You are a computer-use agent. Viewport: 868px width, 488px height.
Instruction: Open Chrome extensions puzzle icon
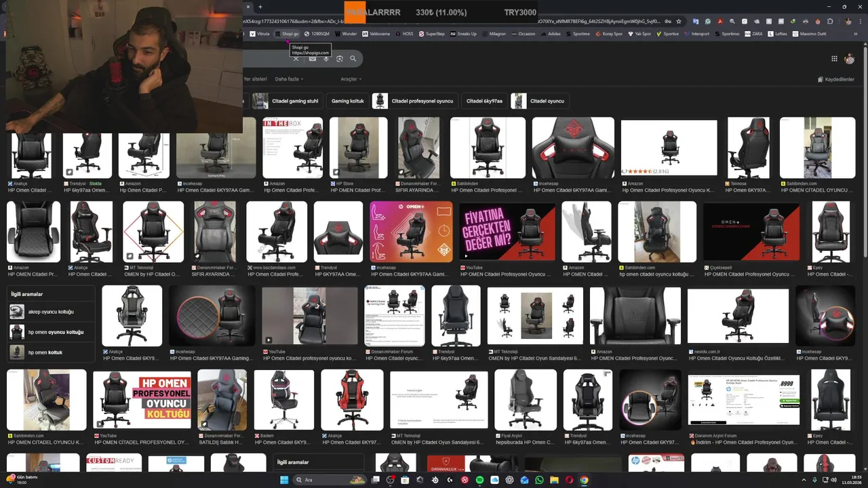click(x=830, y=21)
